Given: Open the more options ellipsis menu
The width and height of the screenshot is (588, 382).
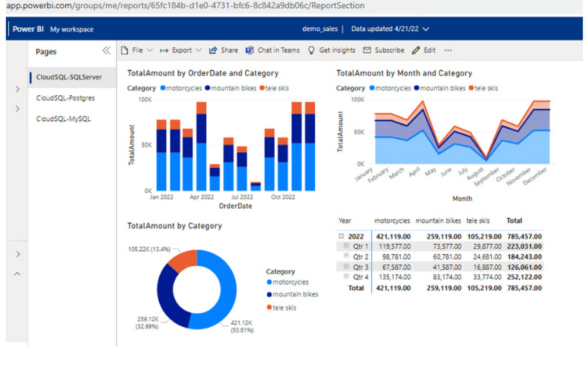Looking at the screenshot, I should pos(448,51).
